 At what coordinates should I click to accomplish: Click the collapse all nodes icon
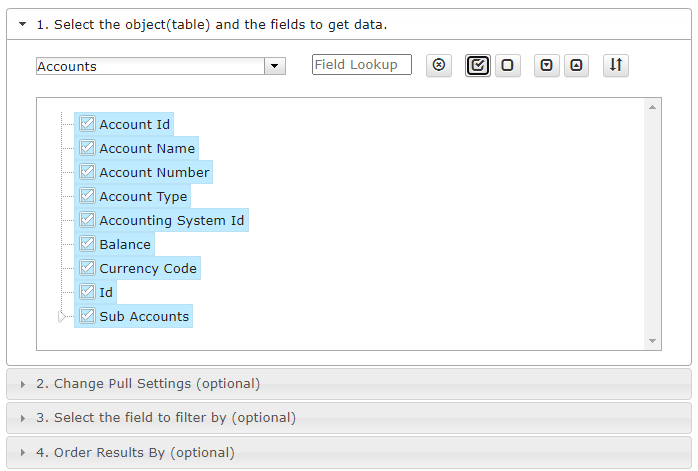[576, 65]
